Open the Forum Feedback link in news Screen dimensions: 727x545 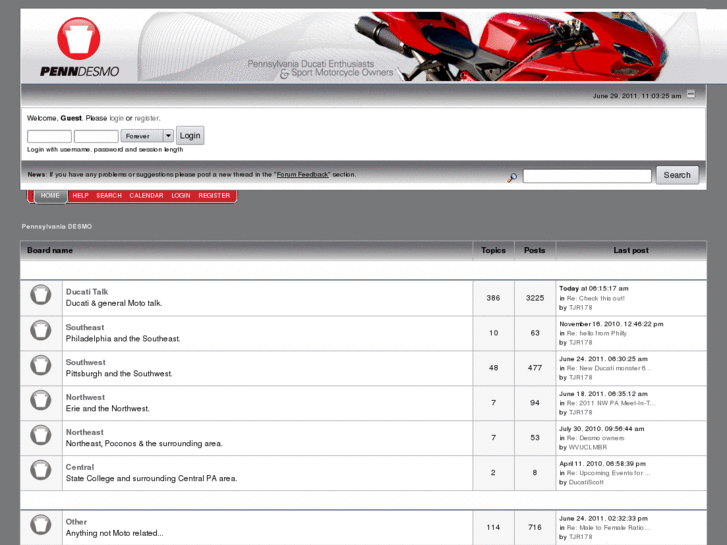(x=303, y=175)
